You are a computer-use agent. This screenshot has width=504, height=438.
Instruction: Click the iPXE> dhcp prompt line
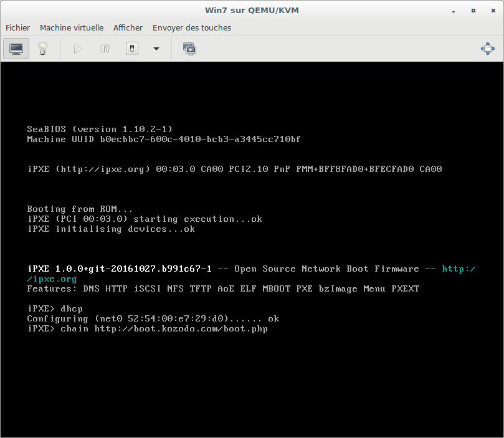[x=55, y=309]
